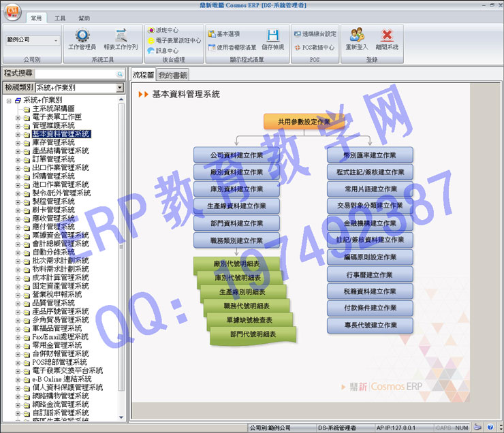Switch to the 我的書籤 tab

[x=172, y=76]
